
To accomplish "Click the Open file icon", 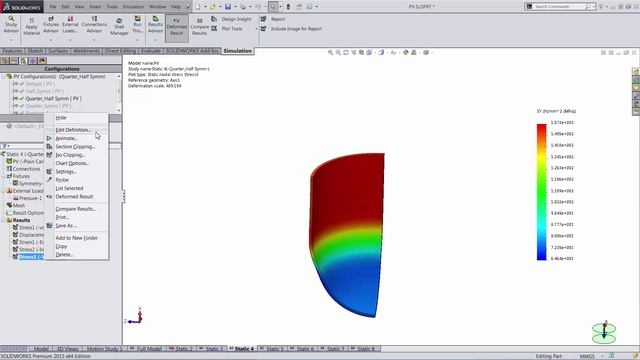I will click(x=213, y=7).
